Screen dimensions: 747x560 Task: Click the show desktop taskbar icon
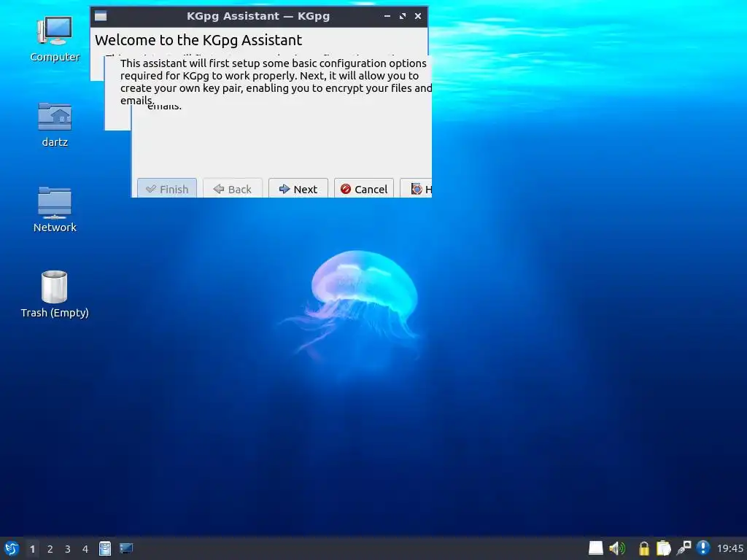(x=126, y=548)
